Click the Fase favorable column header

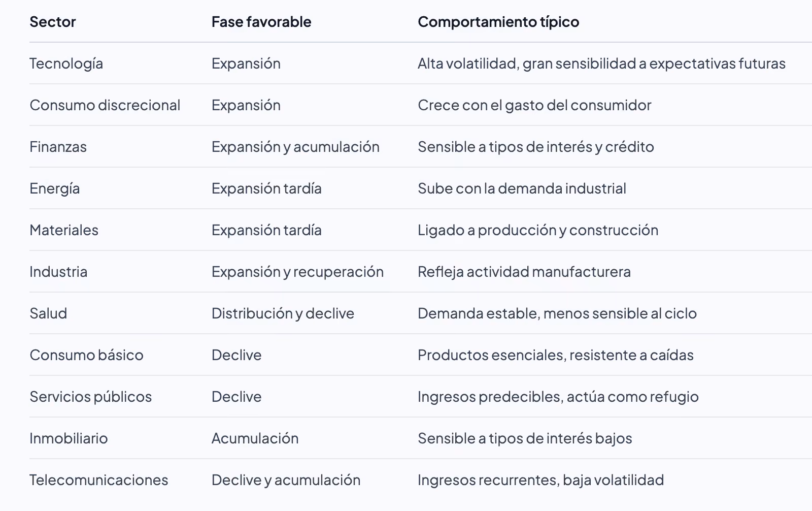(x=261, y=22)
